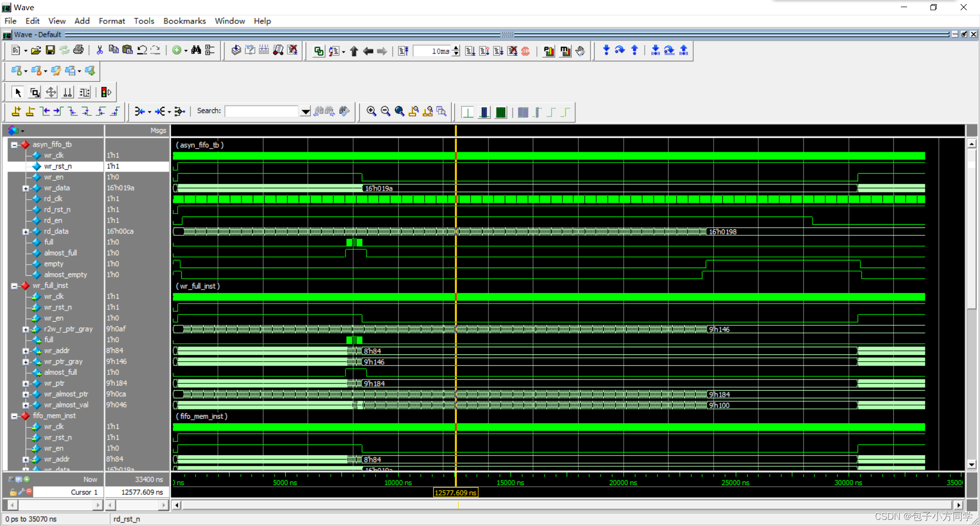Open memory profiling icon
Image resolution: width=980 pixels, height=526 pixels.
pyautogui.click(x=565, y=51)
